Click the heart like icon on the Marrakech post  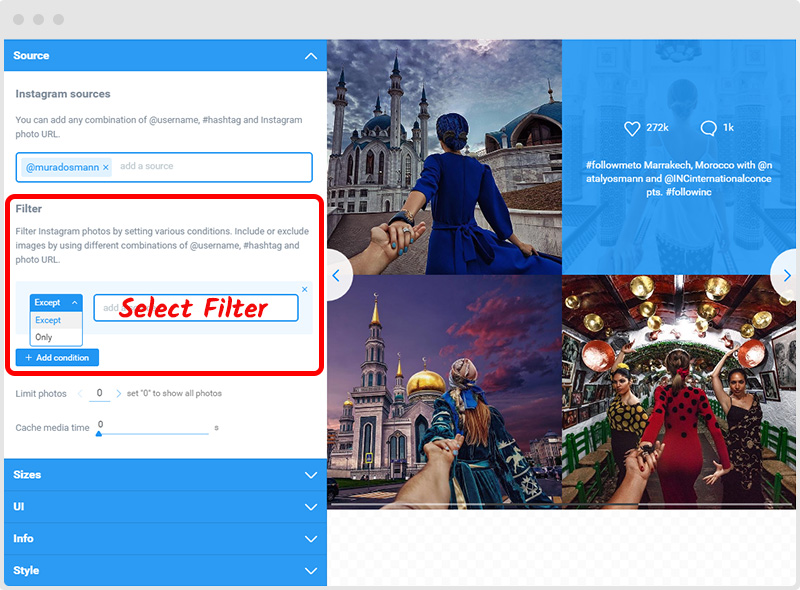pos(632,128)
